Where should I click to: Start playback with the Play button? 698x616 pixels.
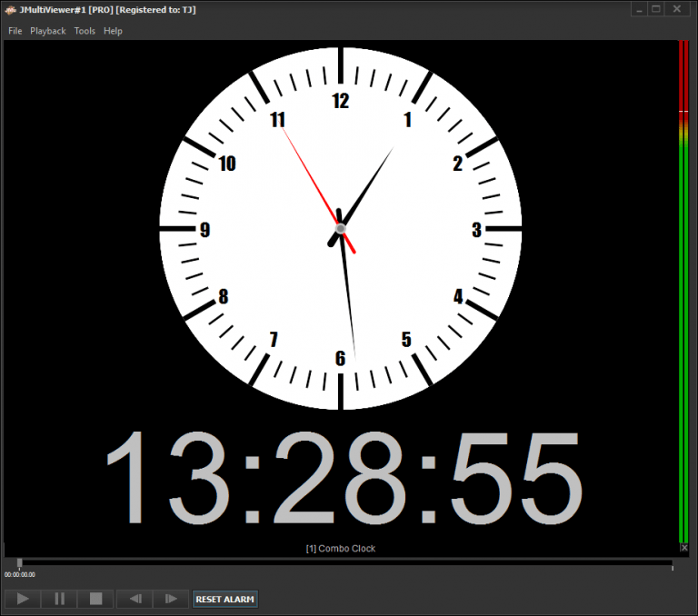click(x=22, y=599)
